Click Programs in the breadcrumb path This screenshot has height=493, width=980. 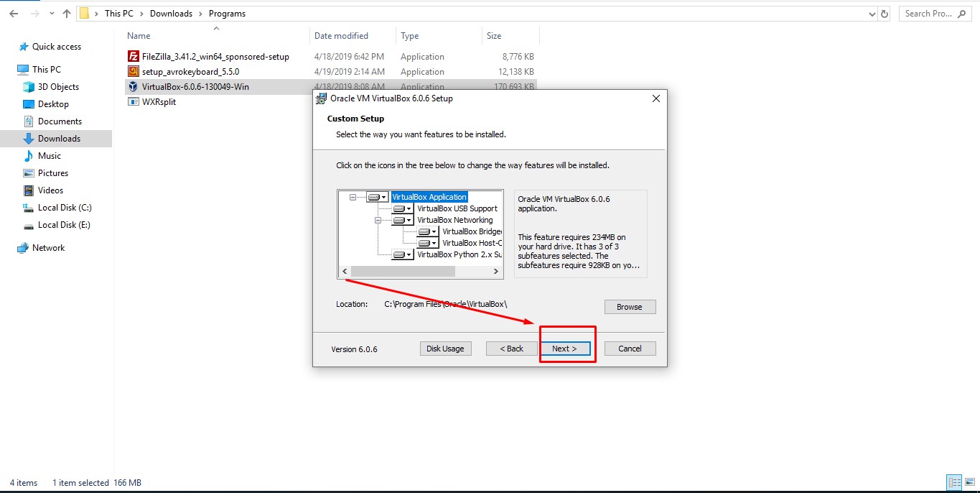[x=227, y=14]
